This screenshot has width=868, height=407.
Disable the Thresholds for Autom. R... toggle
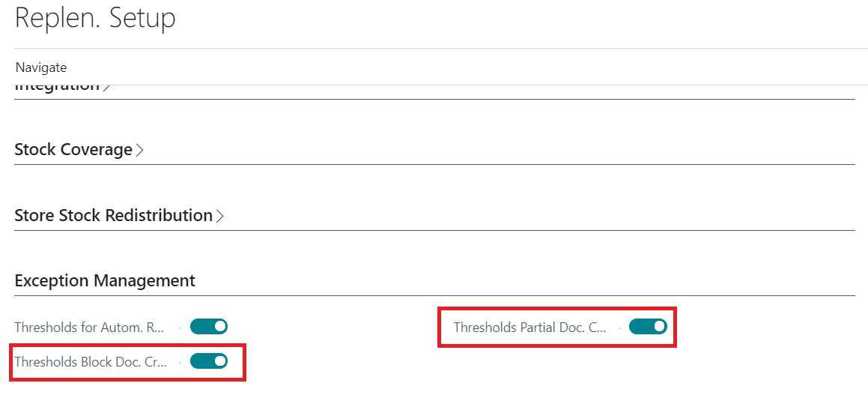coord(208,326)
